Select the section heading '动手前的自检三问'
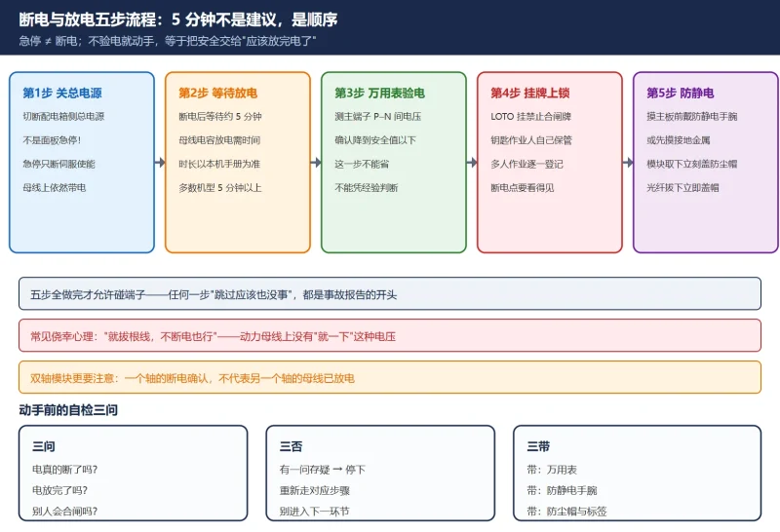The height and width of the screenshot is (532, 780). coord(68,409)
